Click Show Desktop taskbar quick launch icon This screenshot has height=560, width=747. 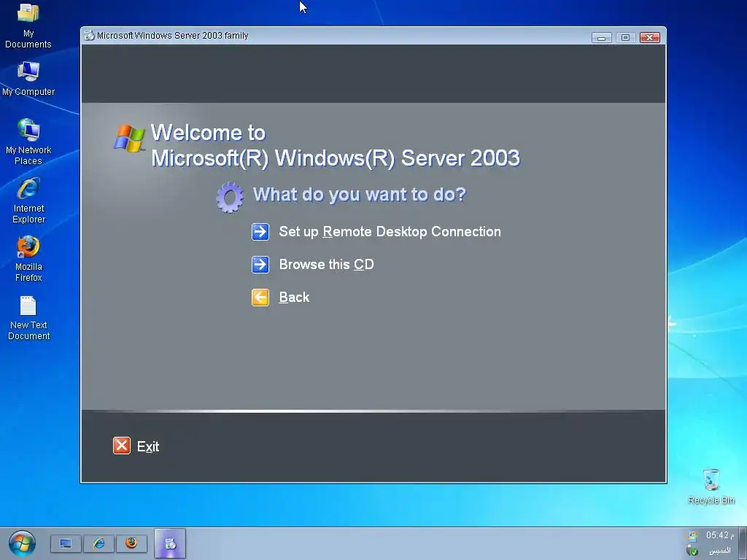66,543
